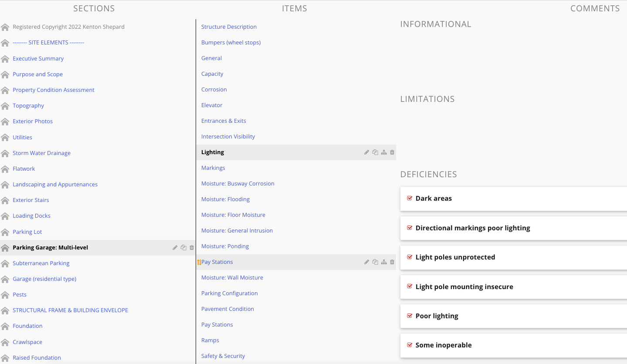
Task: Click the house icon beside Subterranean Parking
Action: 5,263
